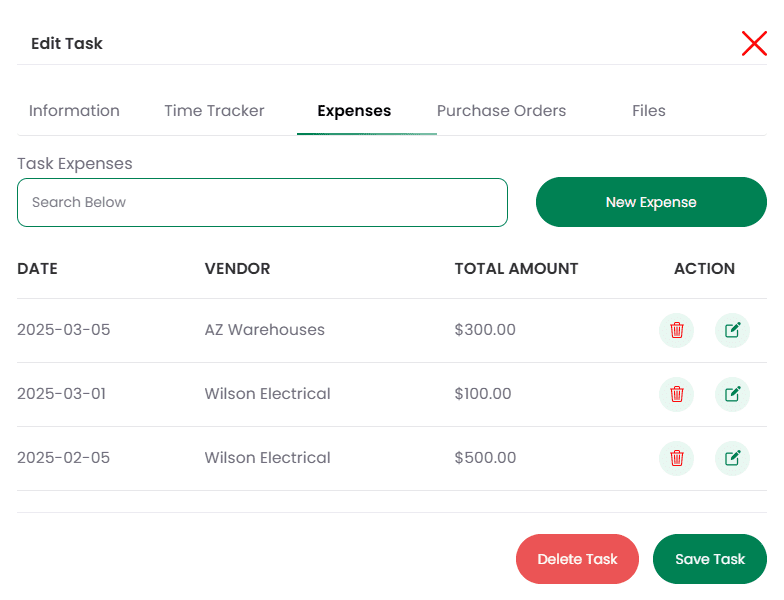Click the New Expense button

click(x=651, y=202)
